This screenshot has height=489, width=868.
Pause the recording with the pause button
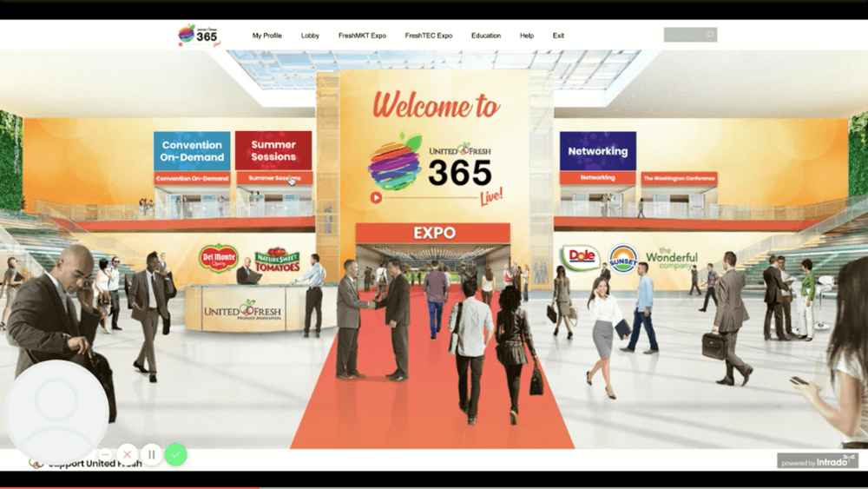(152, 454)
